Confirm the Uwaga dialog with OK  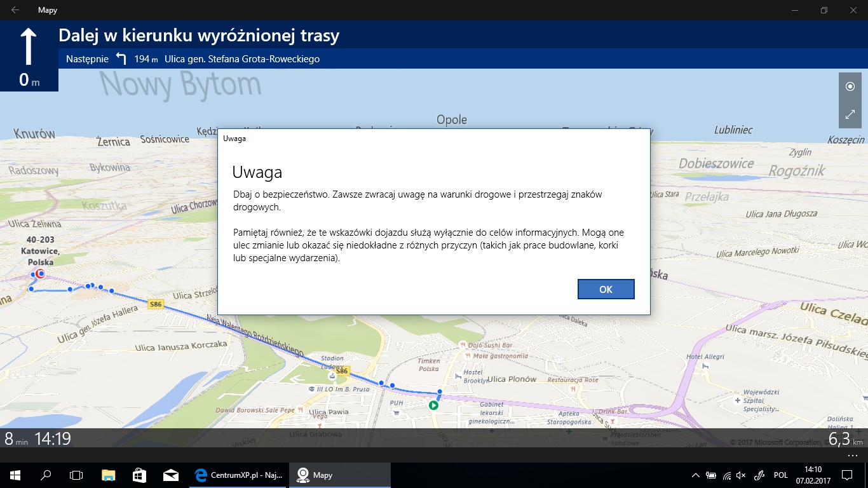[606, 289]
